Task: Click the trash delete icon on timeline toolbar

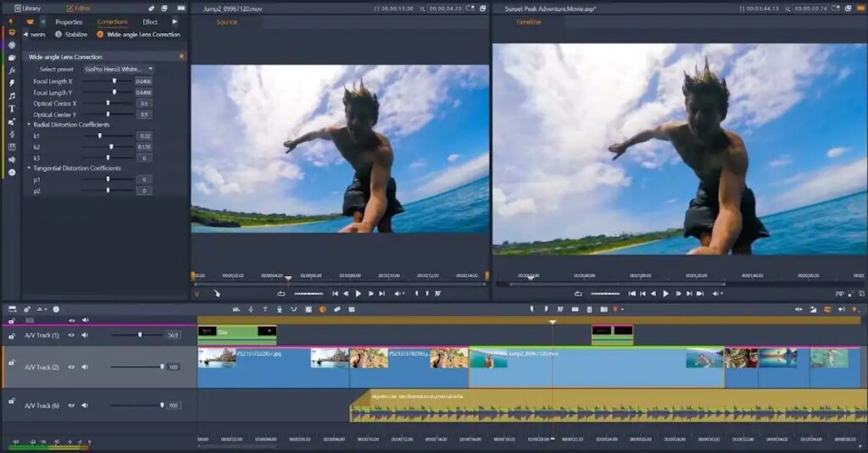Action: click(589, 310)
